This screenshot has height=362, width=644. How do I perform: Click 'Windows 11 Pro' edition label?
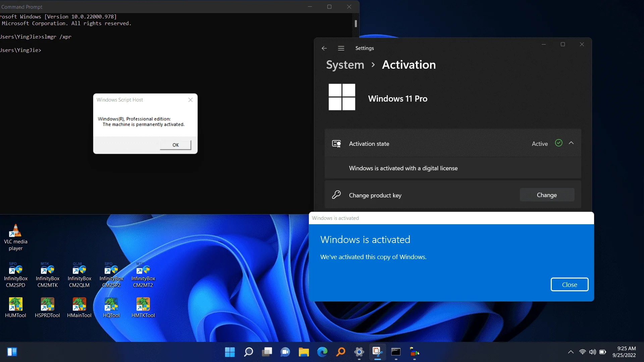[x=397, y=99]
